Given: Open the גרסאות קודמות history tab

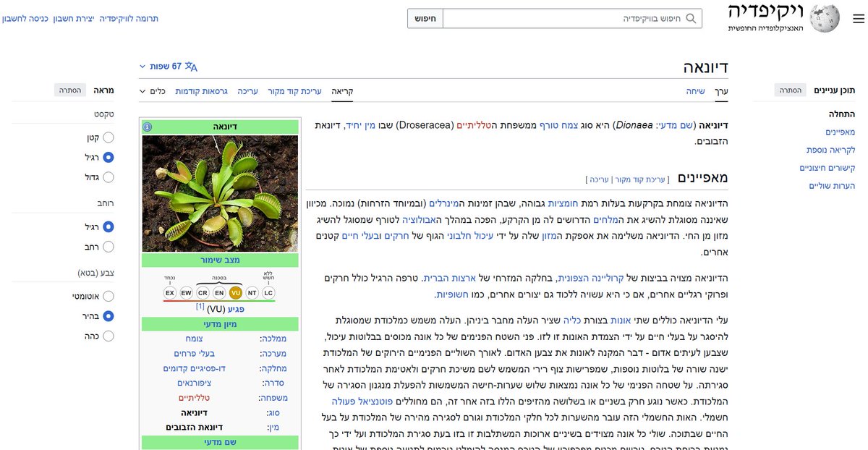Looking at the screenshot, I should 201,92.
